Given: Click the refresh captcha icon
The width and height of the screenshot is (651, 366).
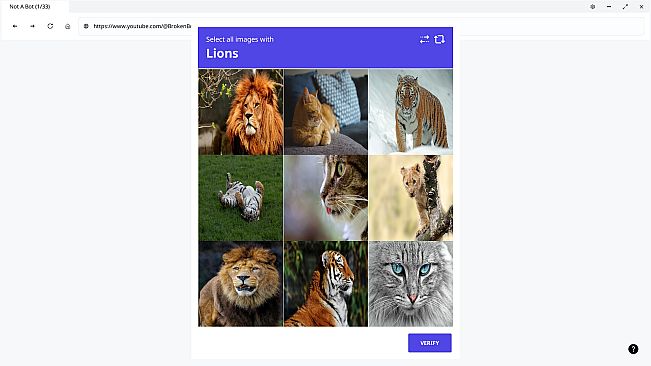Looking at the screenshot, I should (x=439, y=39).
